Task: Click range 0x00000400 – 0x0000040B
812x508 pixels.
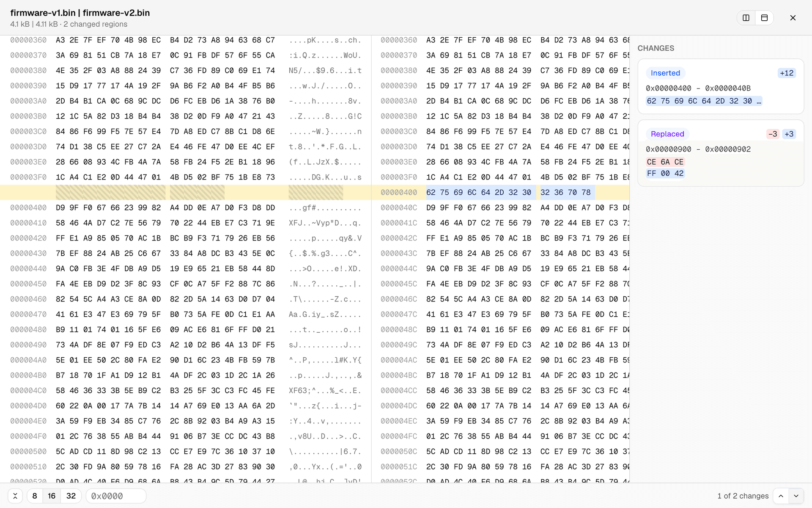Action: tap(698, 88)
